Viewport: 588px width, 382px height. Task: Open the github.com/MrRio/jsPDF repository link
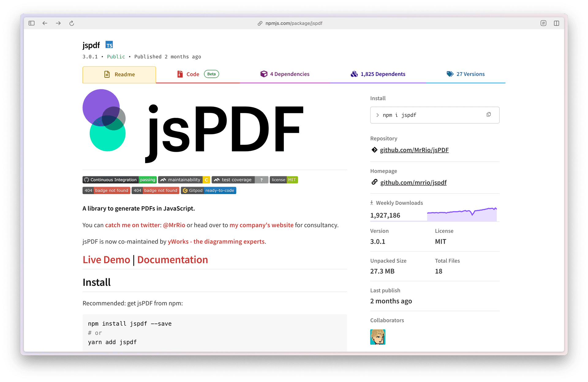tap(414, 150)
